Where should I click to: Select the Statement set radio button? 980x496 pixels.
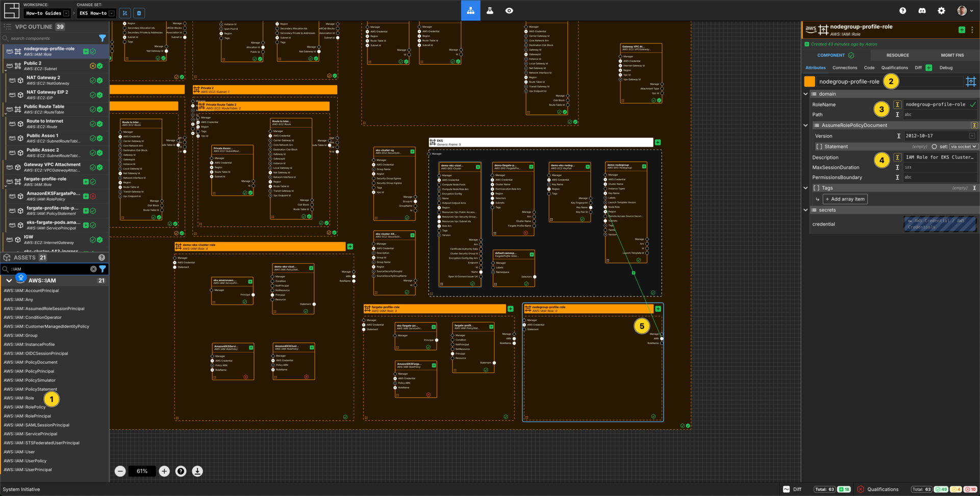coord(934,147)
